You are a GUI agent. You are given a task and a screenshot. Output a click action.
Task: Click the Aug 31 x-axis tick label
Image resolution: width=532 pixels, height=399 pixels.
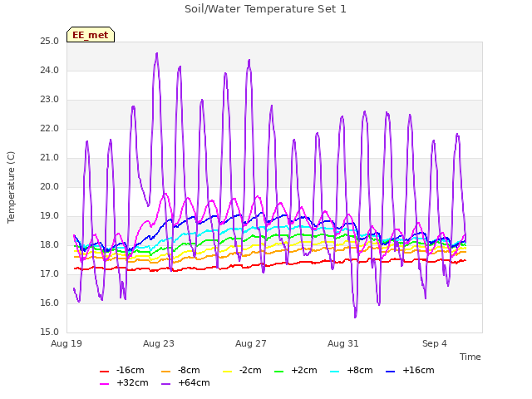pyautogui.click(x=343, y=343)
